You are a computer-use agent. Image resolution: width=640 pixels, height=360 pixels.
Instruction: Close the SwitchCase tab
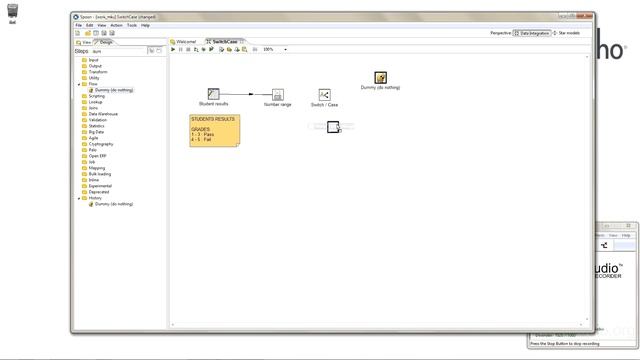(242, 42)
